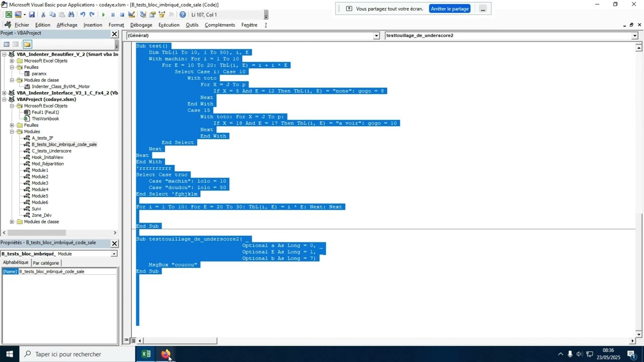Click Full Module View icon below code
Screen dimensions: 644x362
coord(132,340)
